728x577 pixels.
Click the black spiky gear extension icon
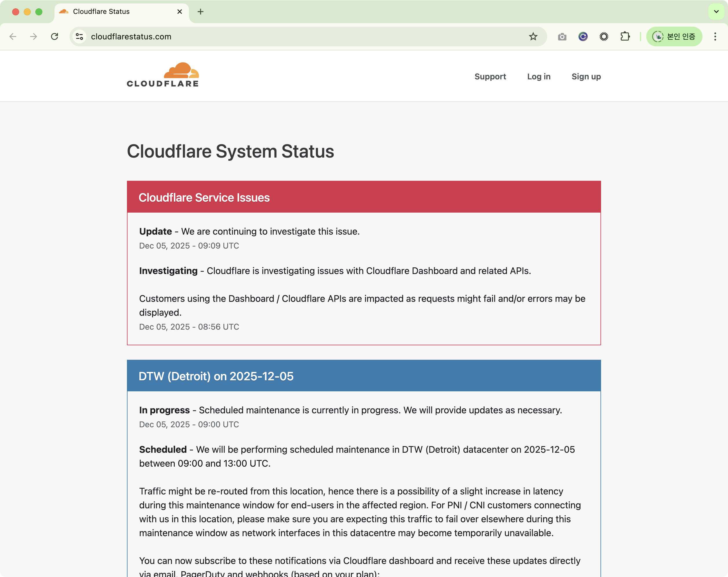604,36
